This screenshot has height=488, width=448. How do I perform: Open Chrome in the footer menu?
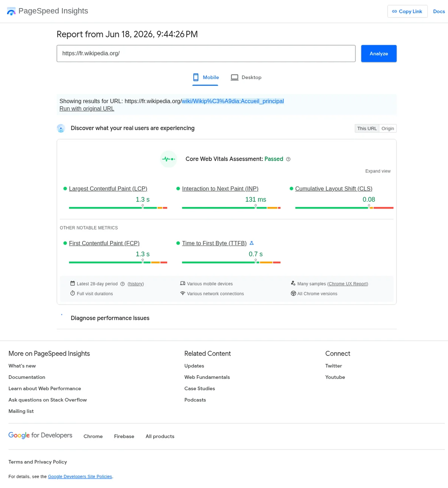tap(93, 436)
